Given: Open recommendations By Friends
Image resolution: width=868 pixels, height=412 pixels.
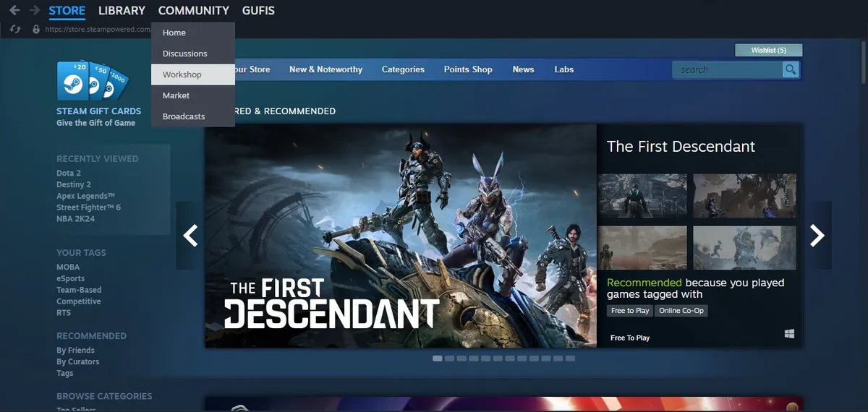Looking at the screenshot, I should [x=75, y=350].
